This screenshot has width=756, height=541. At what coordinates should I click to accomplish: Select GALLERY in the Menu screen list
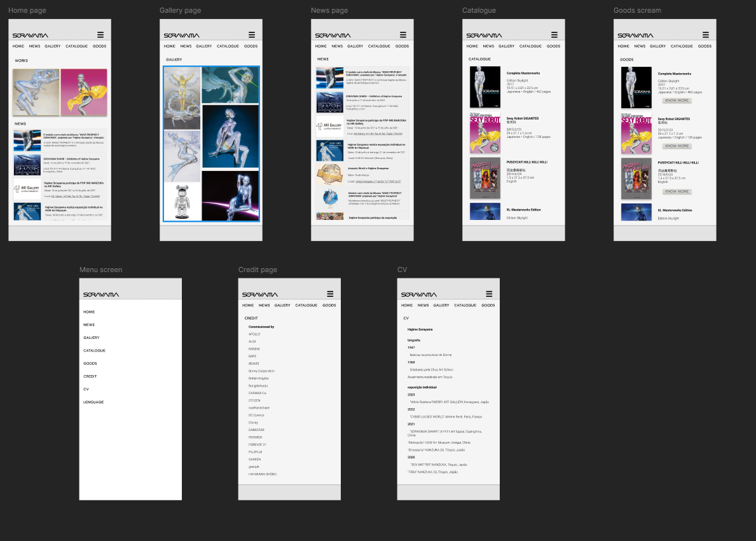coord(92,338)
